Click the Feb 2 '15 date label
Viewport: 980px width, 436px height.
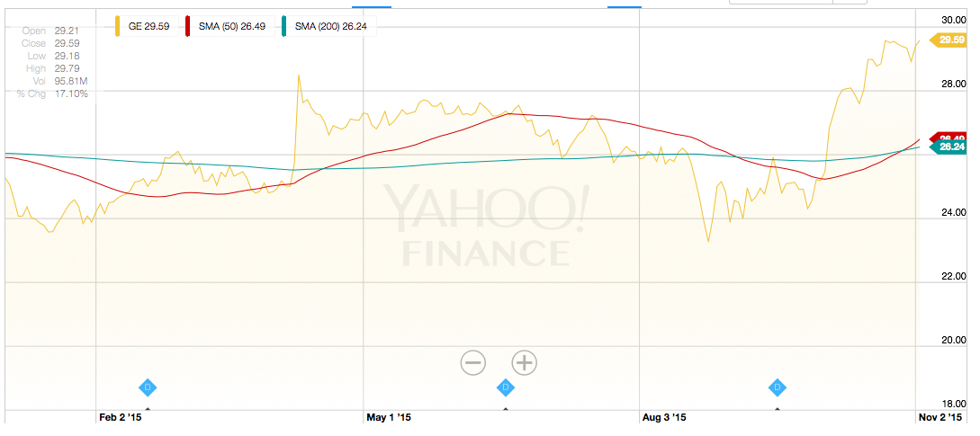point(120,418)
